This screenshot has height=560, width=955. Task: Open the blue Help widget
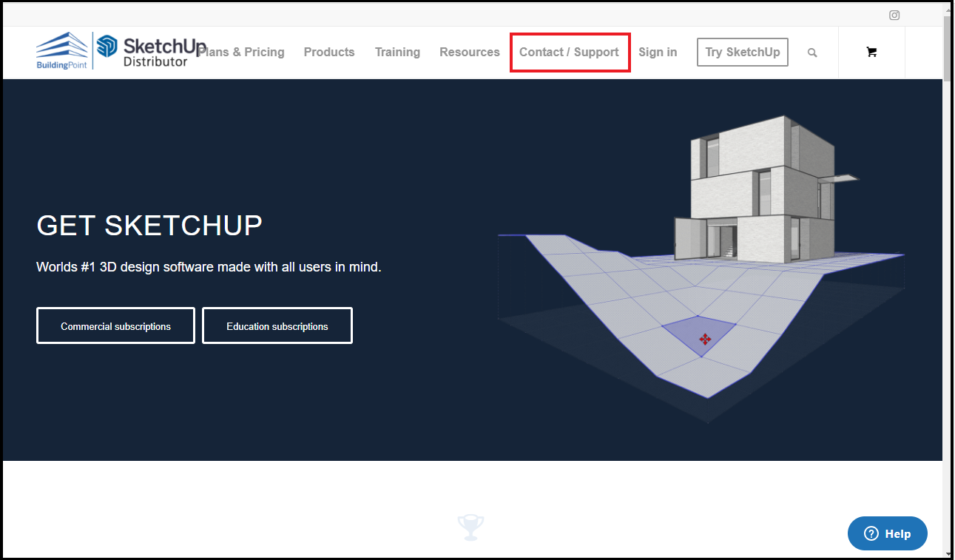(887, 533)
